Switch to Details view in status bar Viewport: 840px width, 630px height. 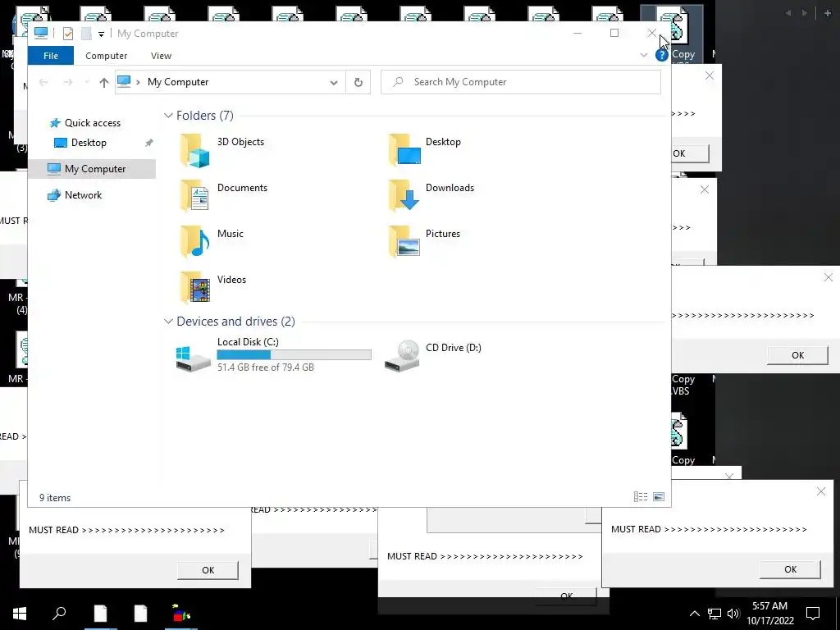click(641, 497)
